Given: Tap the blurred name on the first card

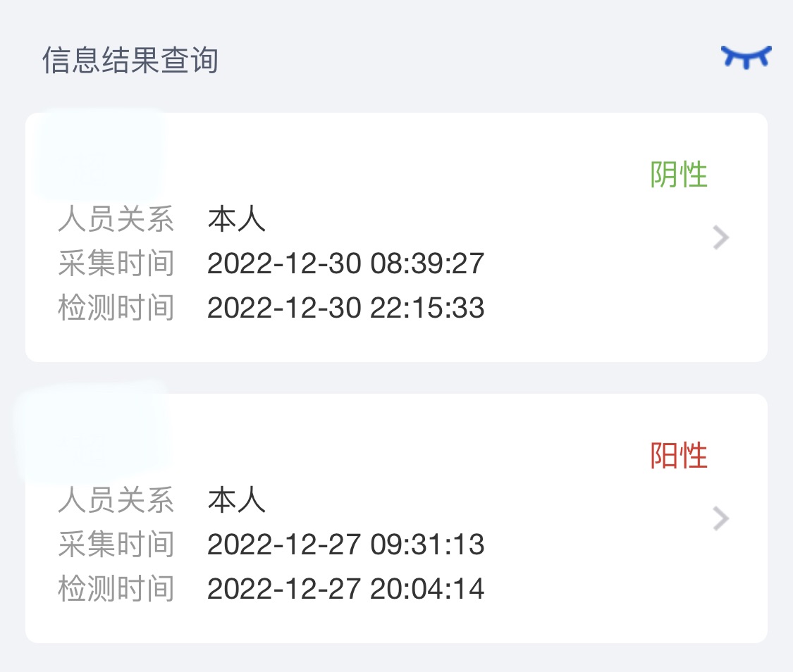Looking at the screenshot, I should (99, 154).
